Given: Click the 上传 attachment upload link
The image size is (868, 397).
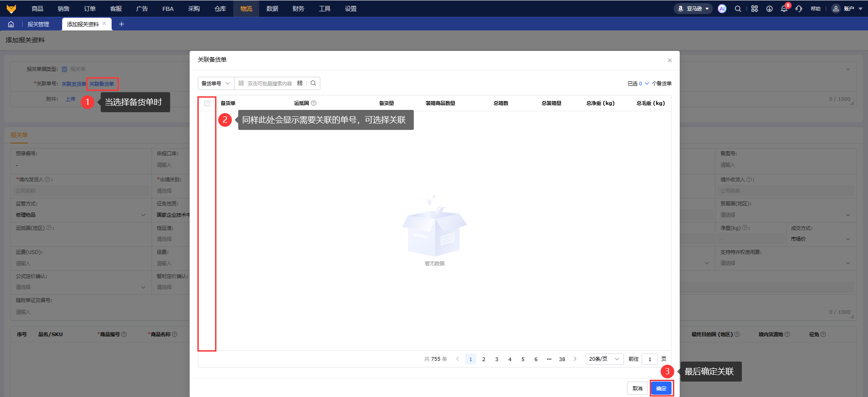Looking at the screenshot, I should coord(70,99).
